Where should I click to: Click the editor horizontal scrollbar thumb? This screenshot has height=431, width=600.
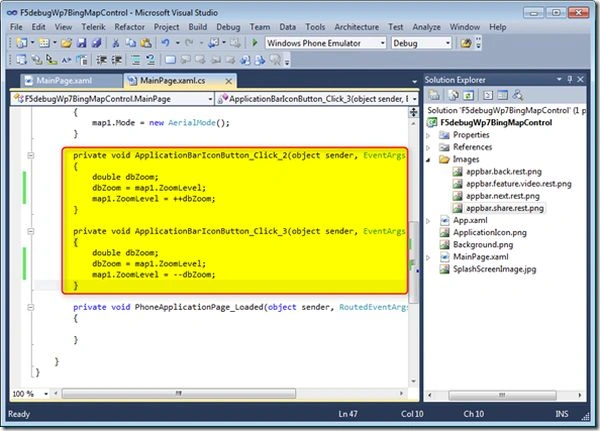click(x=179, y=393)
